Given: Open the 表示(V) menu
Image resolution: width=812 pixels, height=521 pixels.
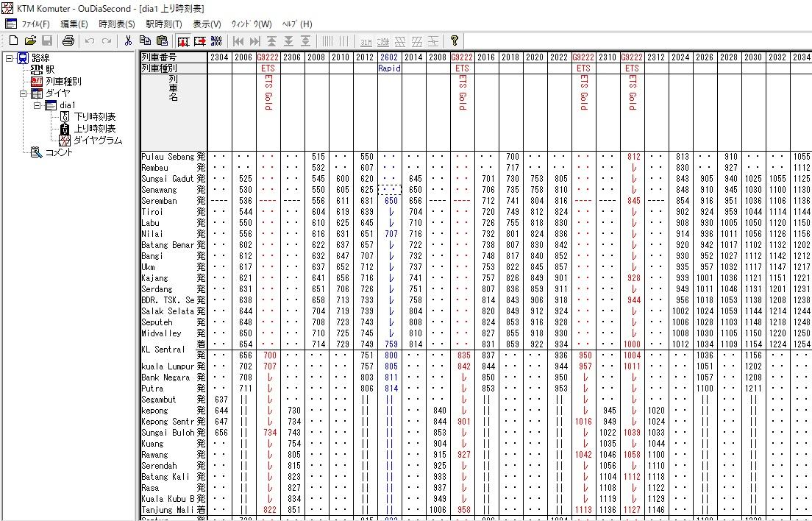Looking at the screenshot, I should point(207,24).
